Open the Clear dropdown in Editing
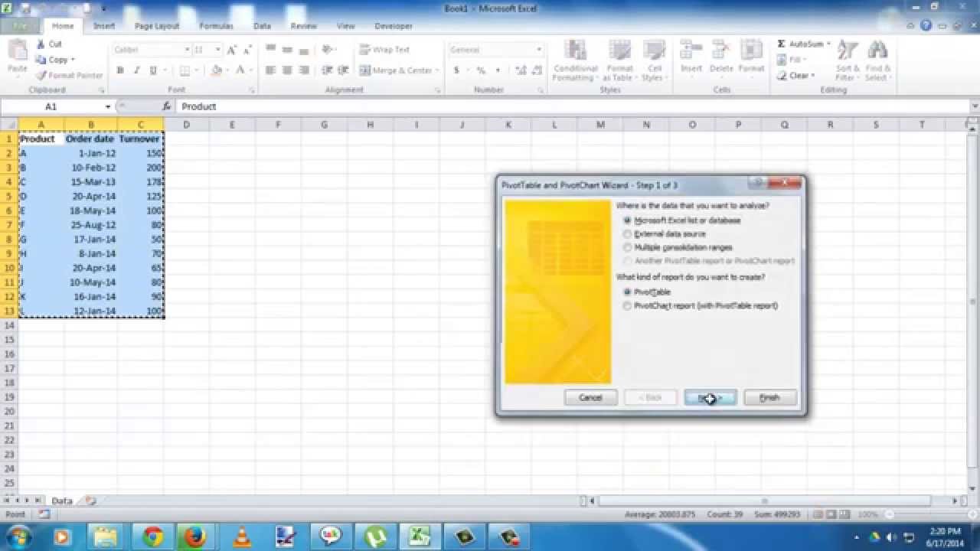Screen dimensions: 980x551 [812, 76]
